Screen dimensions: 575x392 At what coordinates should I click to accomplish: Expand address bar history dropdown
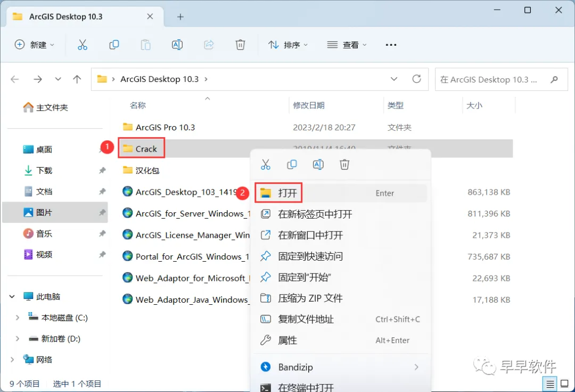[x=394, y=79]
